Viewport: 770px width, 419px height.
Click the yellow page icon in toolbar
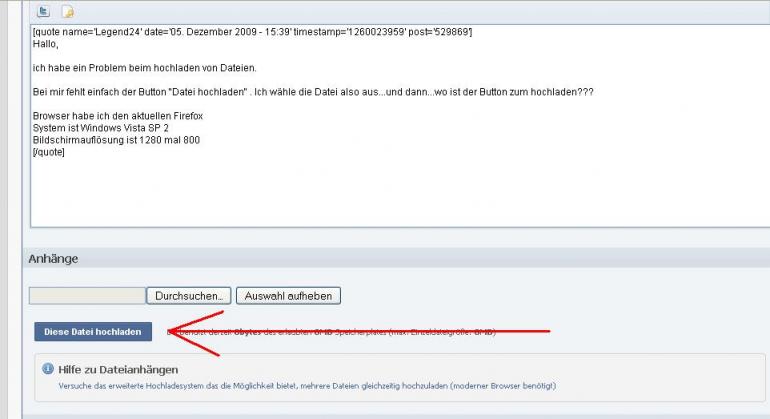[68, 11]
